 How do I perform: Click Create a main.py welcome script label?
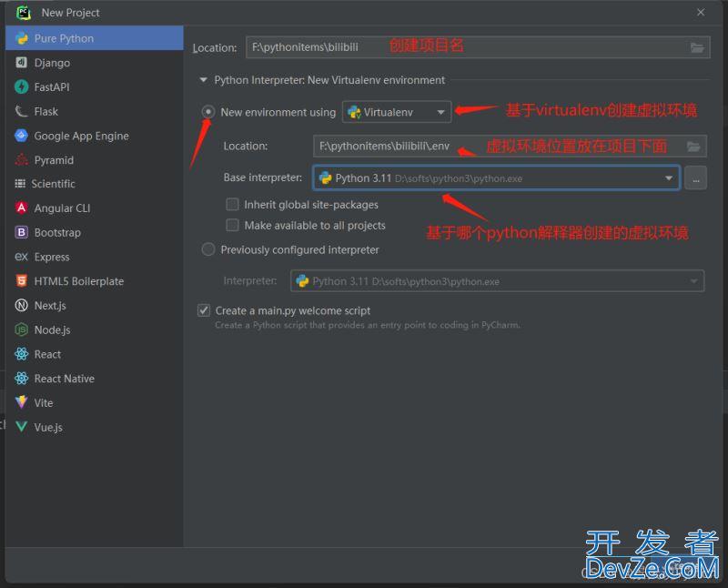coord(293,310)
